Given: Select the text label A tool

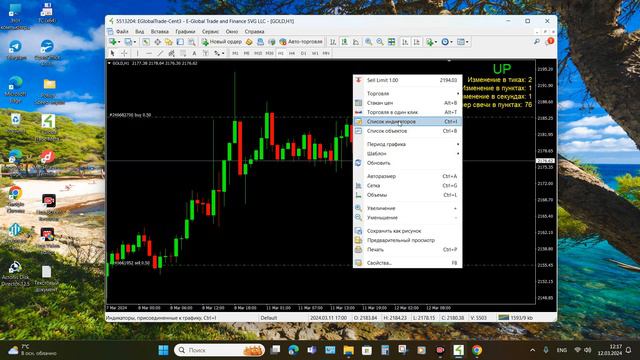Looking at the screenshot, I should (194, 53).
